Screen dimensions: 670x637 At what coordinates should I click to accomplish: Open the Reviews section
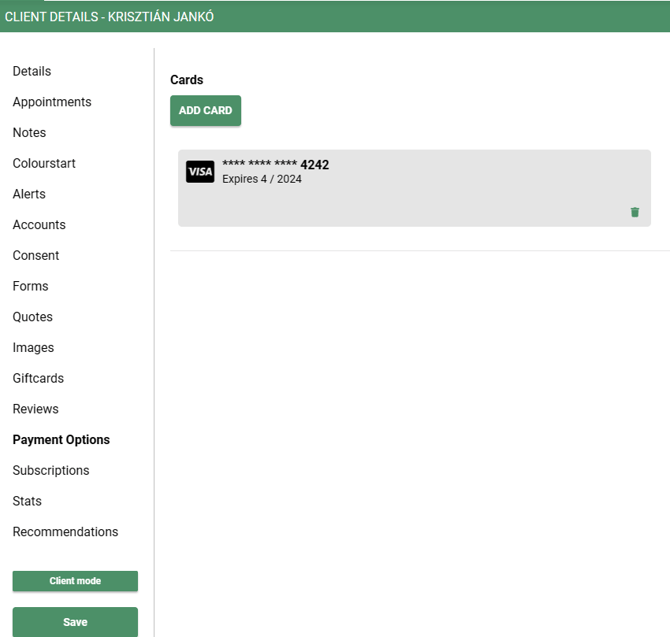coord(36,409)
